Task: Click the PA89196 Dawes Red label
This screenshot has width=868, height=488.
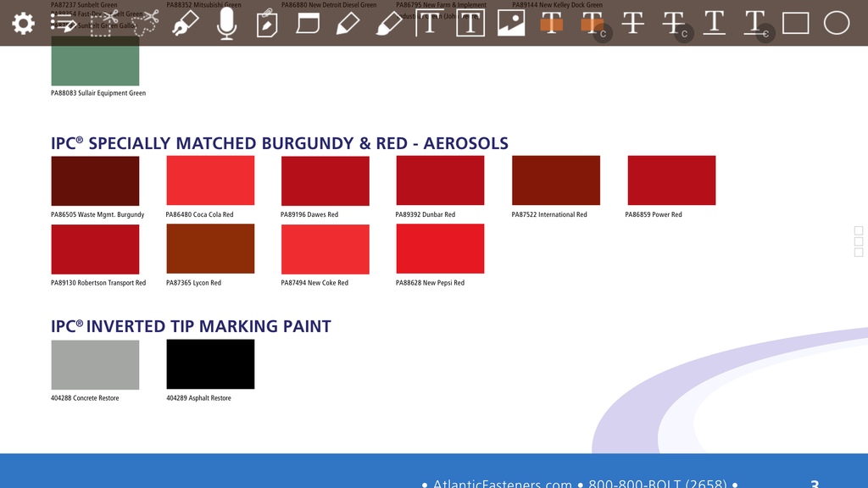Action: click(x=309, y=214)
